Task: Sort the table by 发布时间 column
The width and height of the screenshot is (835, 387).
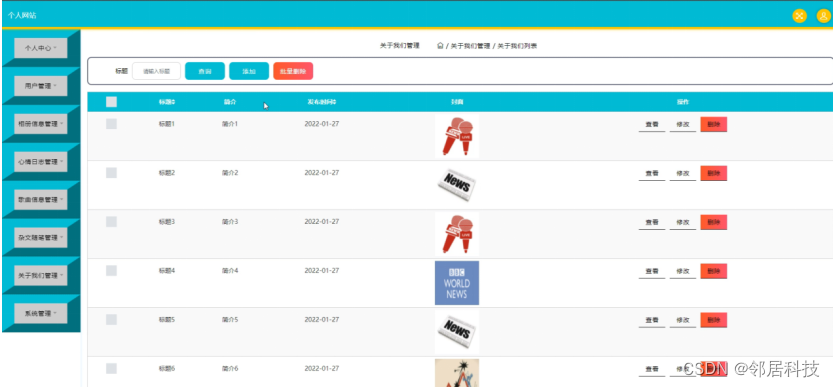Action: pyautogui.click(x=322, y=102)
